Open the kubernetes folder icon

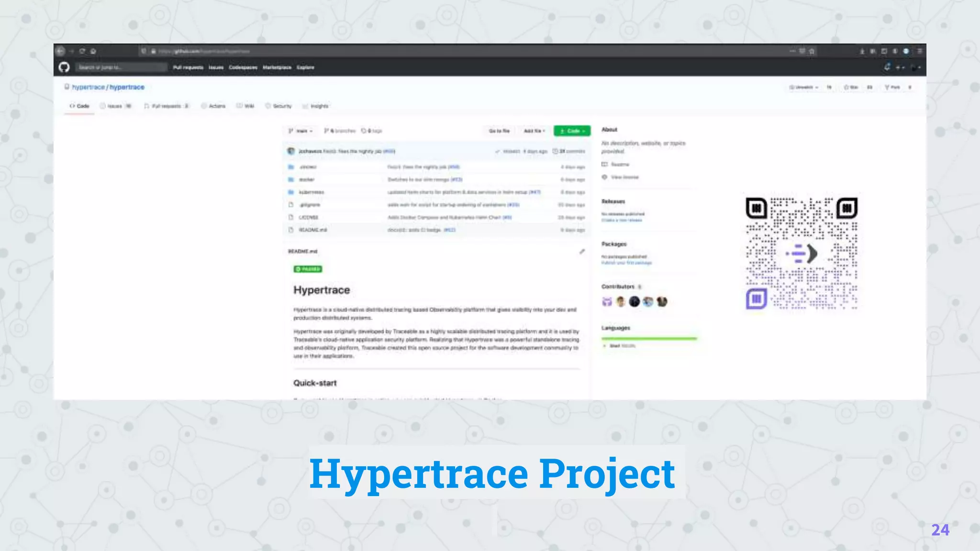290,192
